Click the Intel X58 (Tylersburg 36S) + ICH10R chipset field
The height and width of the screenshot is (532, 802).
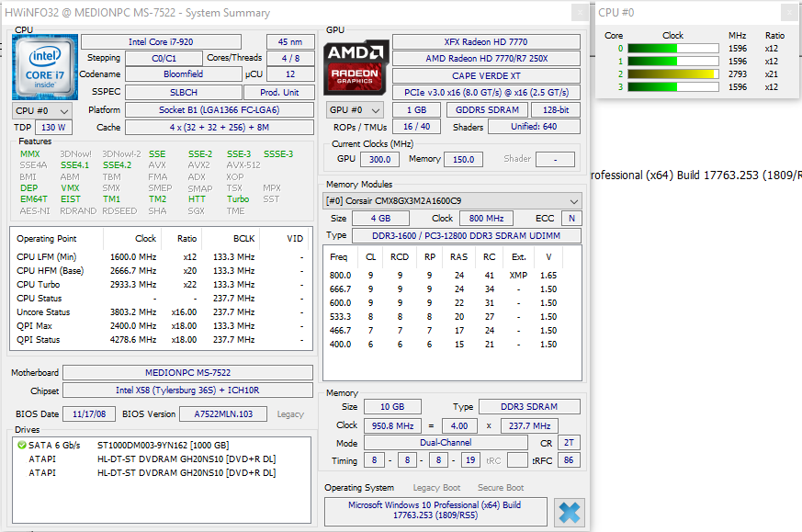[x=187, y=391]
